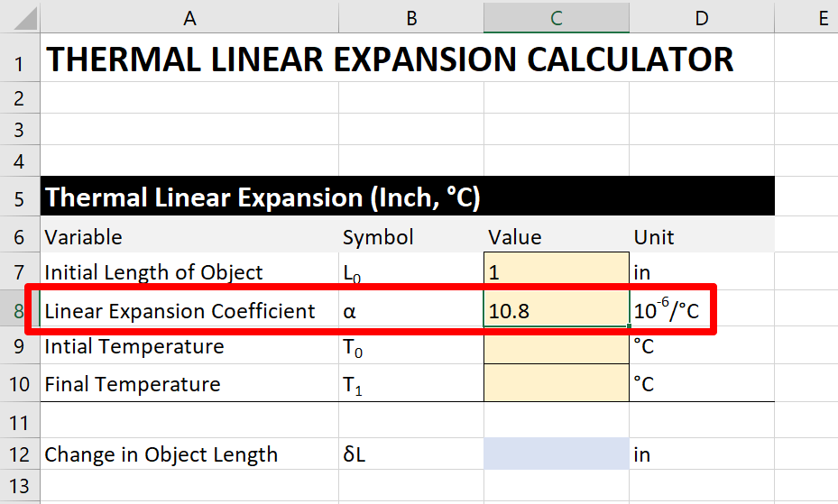Click the δL symbol cell
The height and width of the screenshot is (504, 838).
pos(411,454)
